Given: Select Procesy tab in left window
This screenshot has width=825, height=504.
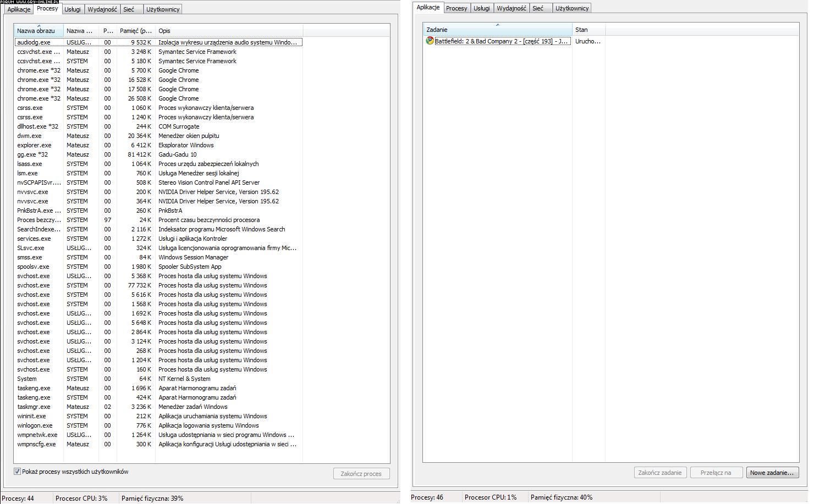Looking at the screenshot, I should click(x=47, y=8).
